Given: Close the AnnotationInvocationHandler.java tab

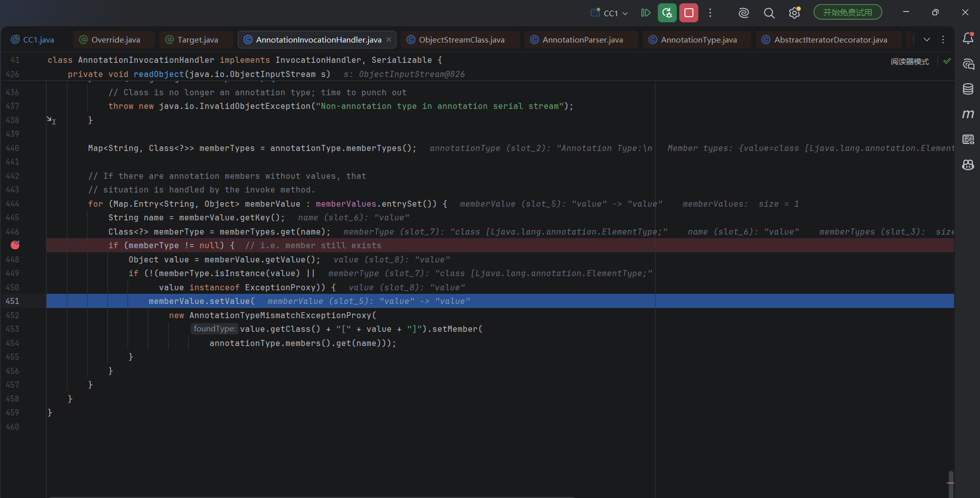Looking at the screenshot, I should [389, 40].
